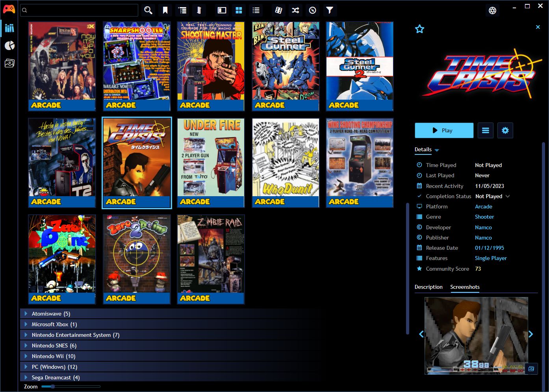Select the Zombie Raid game cover
Viewport: 549px width, 392px height.
click(x=211, y=259)
